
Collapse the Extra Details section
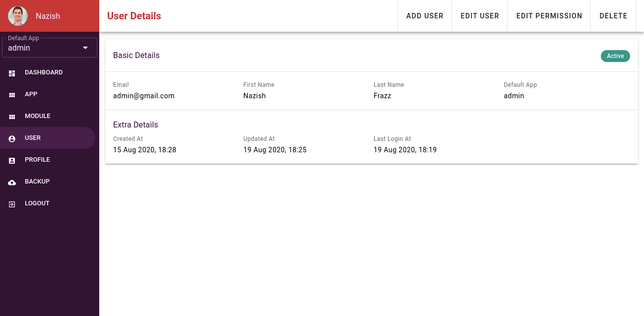tap(135, 125)
